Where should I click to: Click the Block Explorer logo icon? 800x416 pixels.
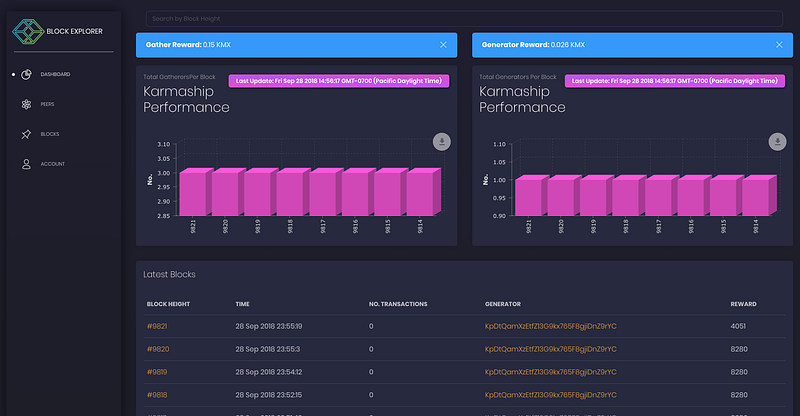click(x=28, y=31)
